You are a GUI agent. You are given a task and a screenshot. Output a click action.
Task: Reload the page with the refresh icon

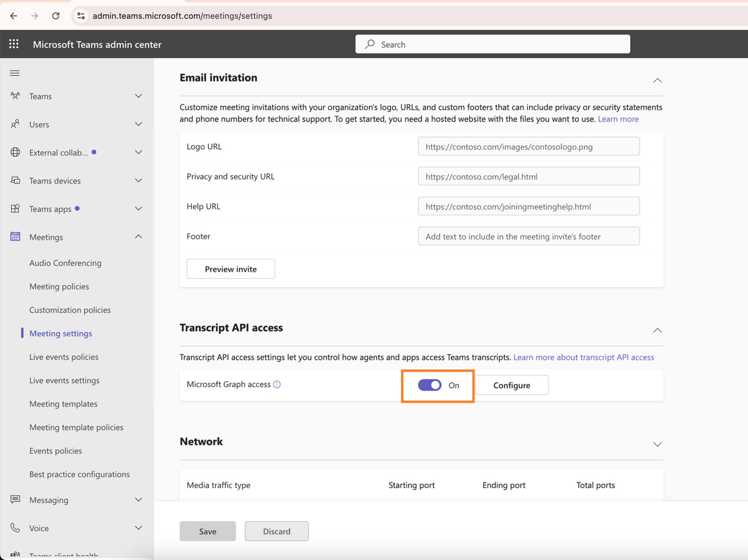click(56, 16)
